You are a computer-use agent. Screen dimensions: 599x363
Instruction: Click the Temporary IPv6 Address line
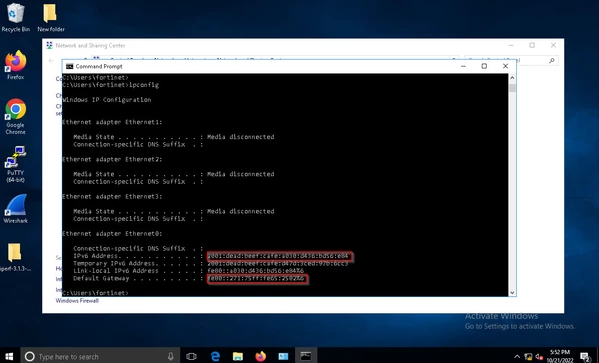tap(210, 263)
